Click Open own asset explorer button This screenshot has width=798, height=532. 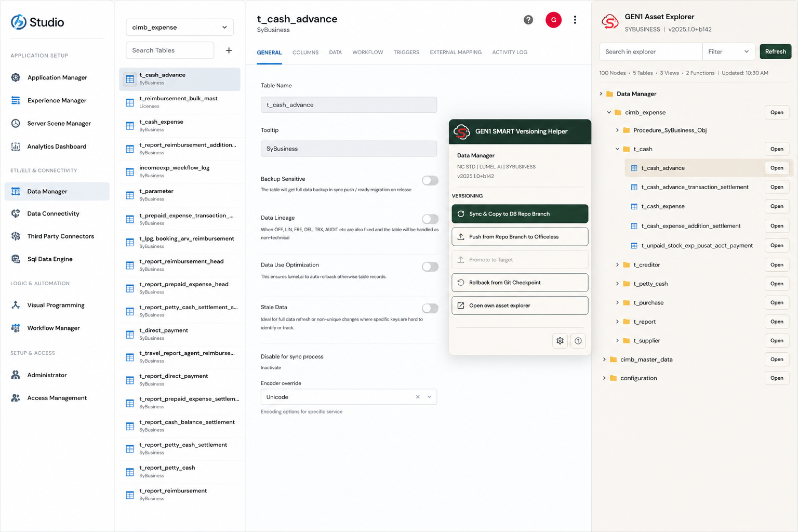[520, 305]
